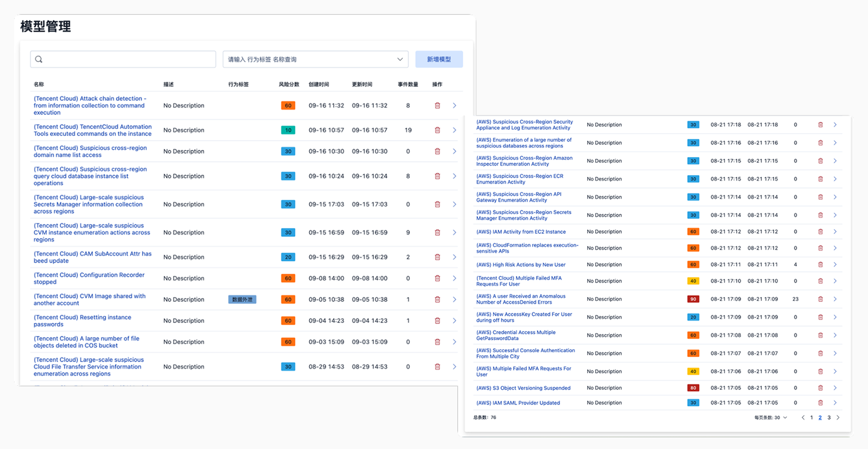Delete IAM Activity from EC2 Instance model
Image resolution: width=868 pixels, height=449 pixels.
pos(820,232)
